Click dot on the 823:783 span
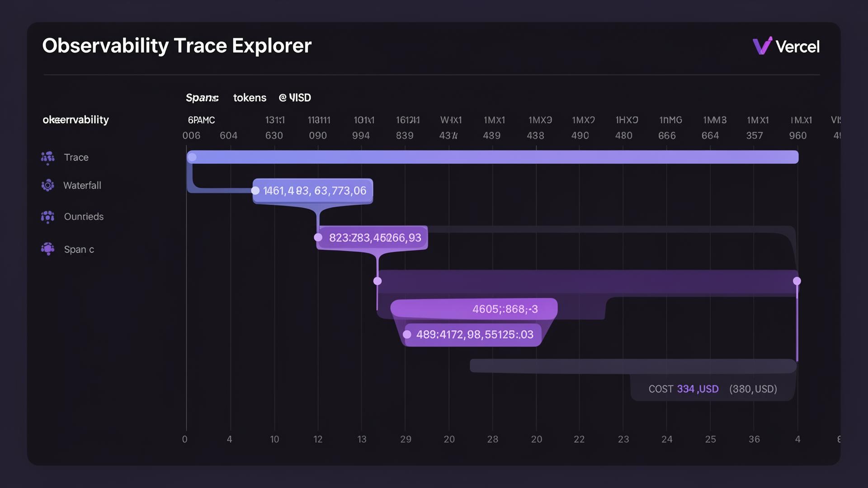The height and width of the screenshot is (488, 868). (318, 238)
